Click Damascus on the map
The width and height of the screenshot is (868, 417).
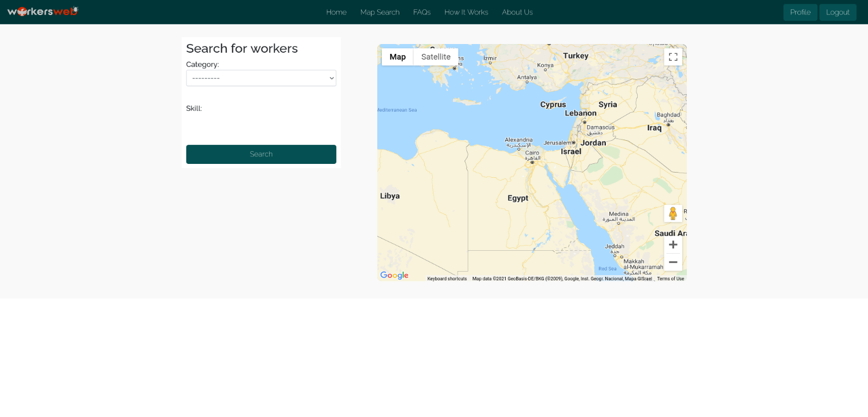click(601, 127)
